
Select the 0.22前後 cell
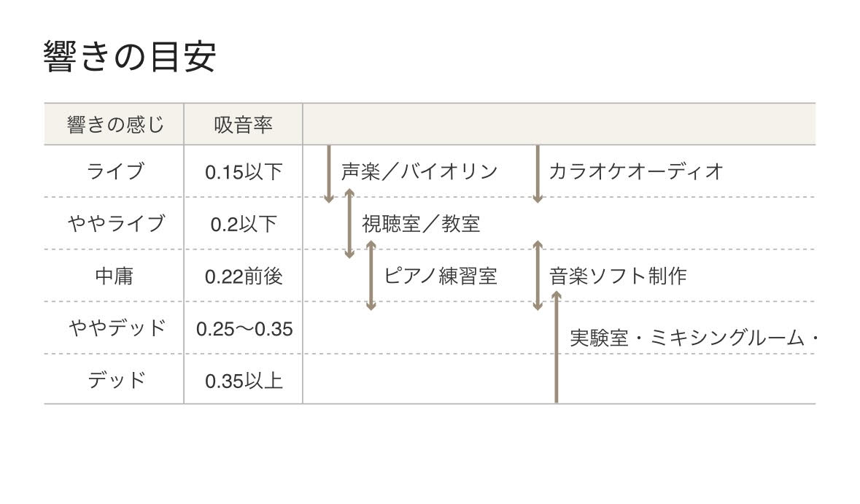244,276
